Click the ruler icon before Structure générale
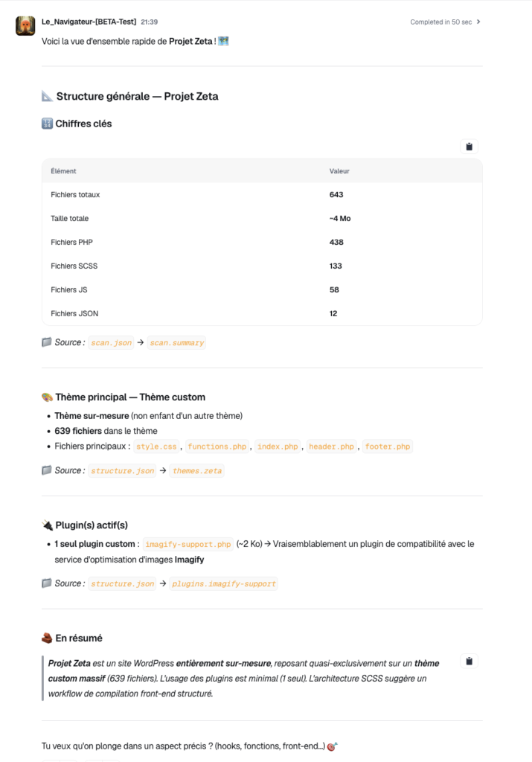Screen dimensions: 532x762 point(47,96)
